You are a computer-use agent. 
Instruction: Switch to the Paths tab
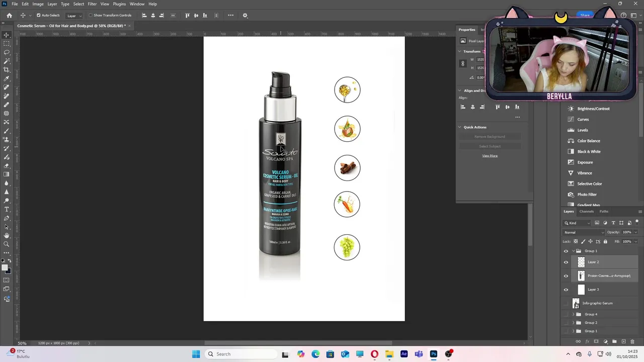(x=604, y=212)
